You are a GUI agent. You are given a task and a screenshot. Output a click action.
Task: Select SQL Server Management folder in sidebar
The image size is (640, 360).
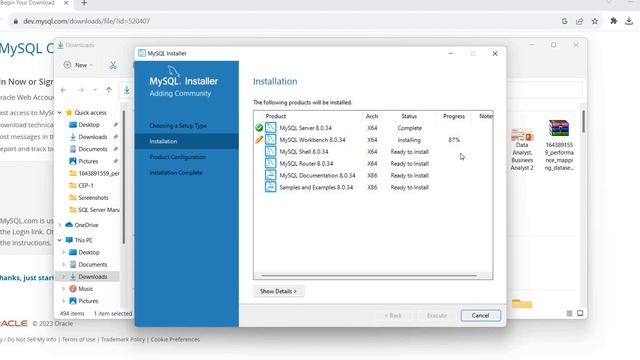(94, 209)
